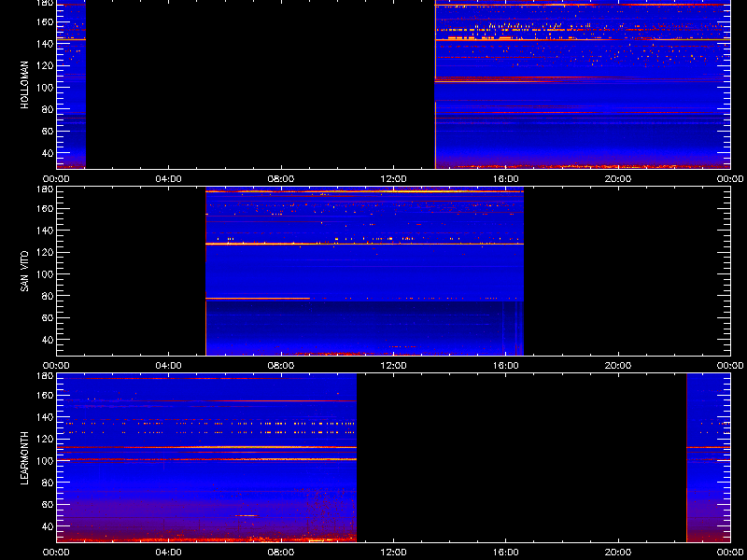
Task: Click 04:00 time label below Learmonth panel
Action: click(x=169, y=553)
